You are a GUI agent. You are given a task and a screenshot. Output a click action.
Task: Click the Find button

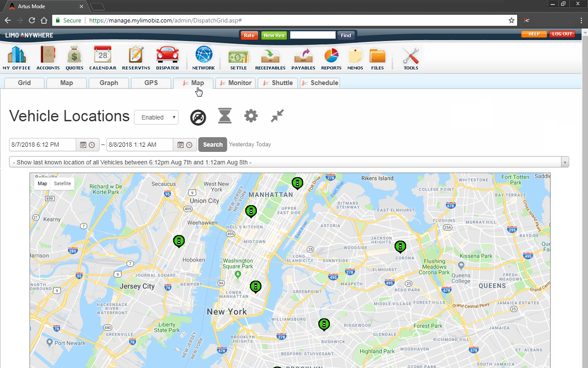346,35
